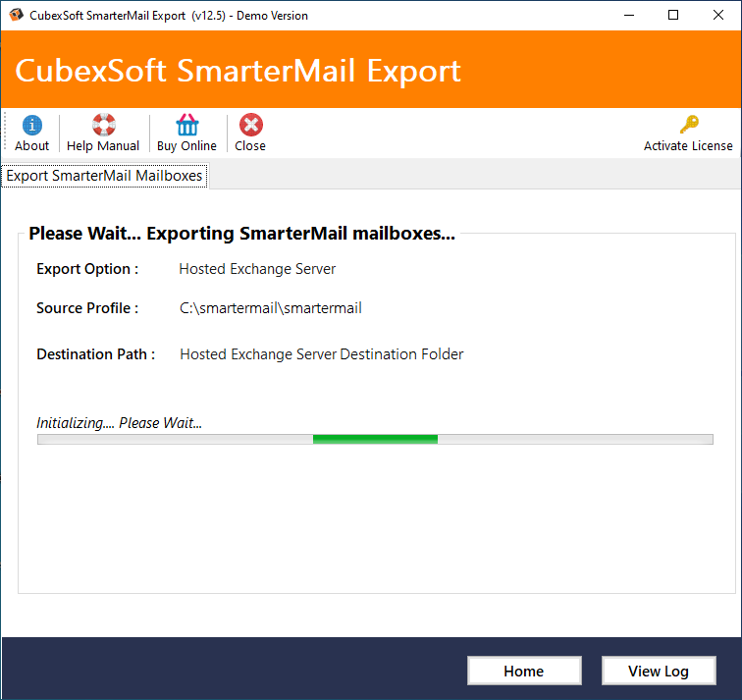Viewport: 742px width, 700px height.
Task: Click the red Close toolbar icon
Action: [250, 125]
